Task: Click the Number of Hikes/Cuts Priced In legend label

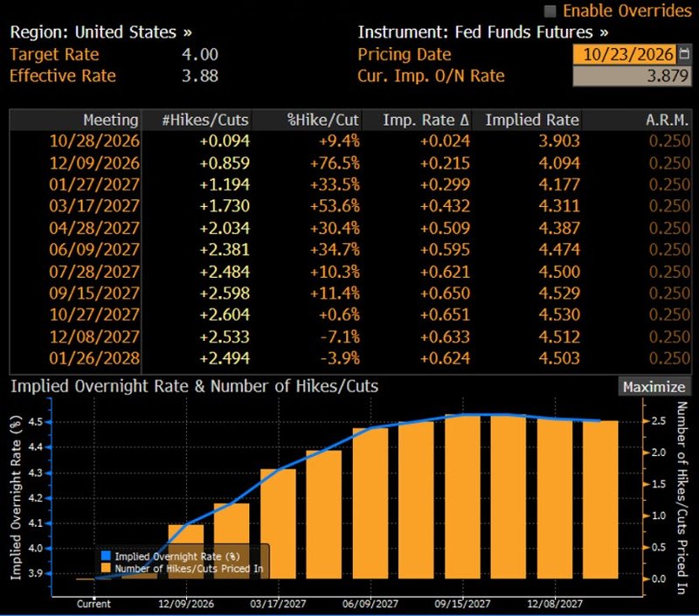Action: pyautogui.click(x=189, y=568)
